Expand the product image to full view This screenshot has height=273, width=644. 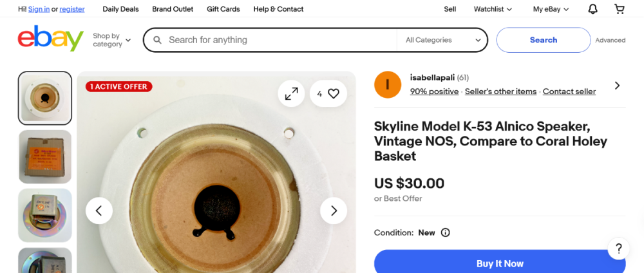tap(292, 93)
